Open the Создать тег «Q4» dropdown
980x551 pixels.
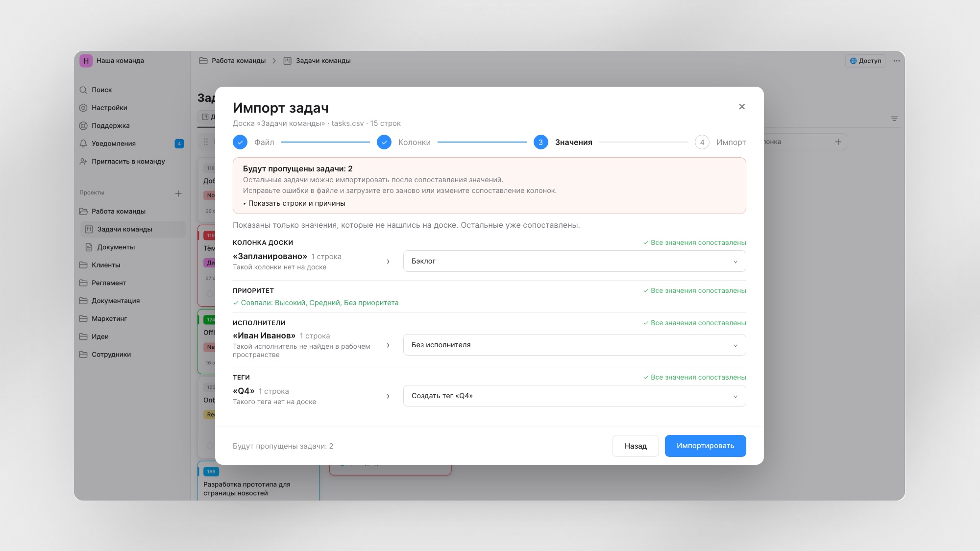click(574, 396)
